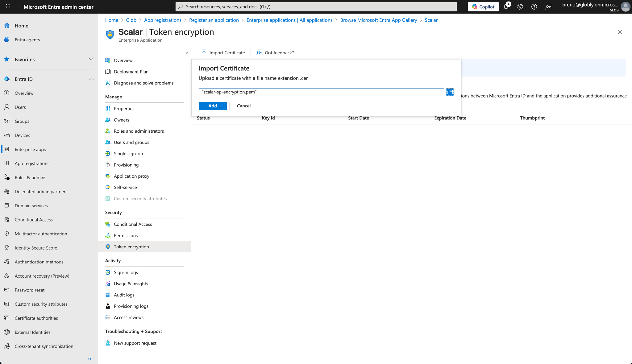Expand the Favorites section
Image resolution: width=632 pixels, height=364 pixels.
[91, 59]
